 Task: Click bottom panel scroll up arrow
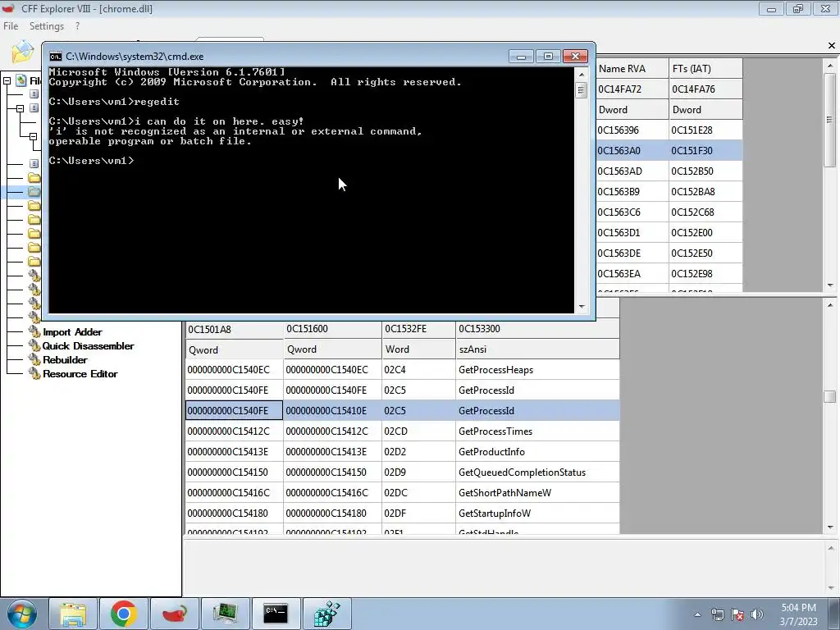(830, 548)
